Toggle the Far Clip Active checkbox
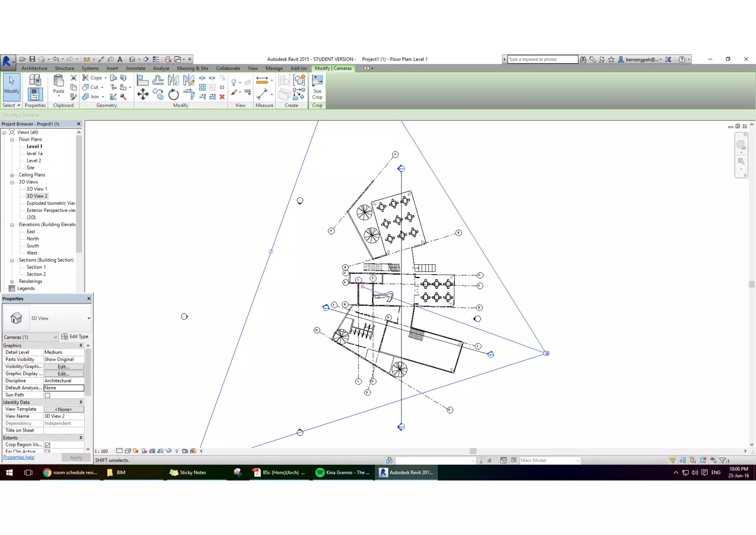Viewport: 756px width, 535px height. [x=48, y=451]
